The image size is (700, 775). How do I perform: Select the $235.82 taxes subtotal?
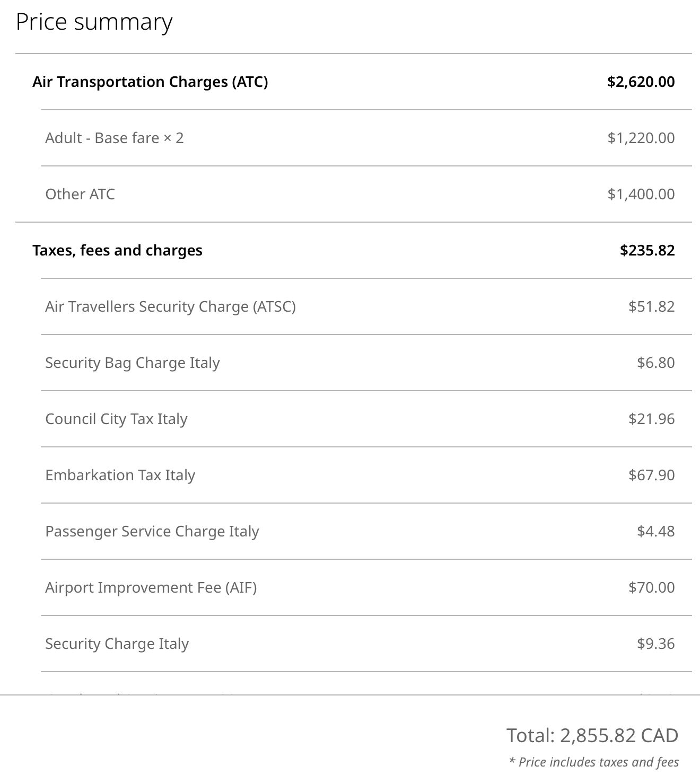tap(647, 250)
